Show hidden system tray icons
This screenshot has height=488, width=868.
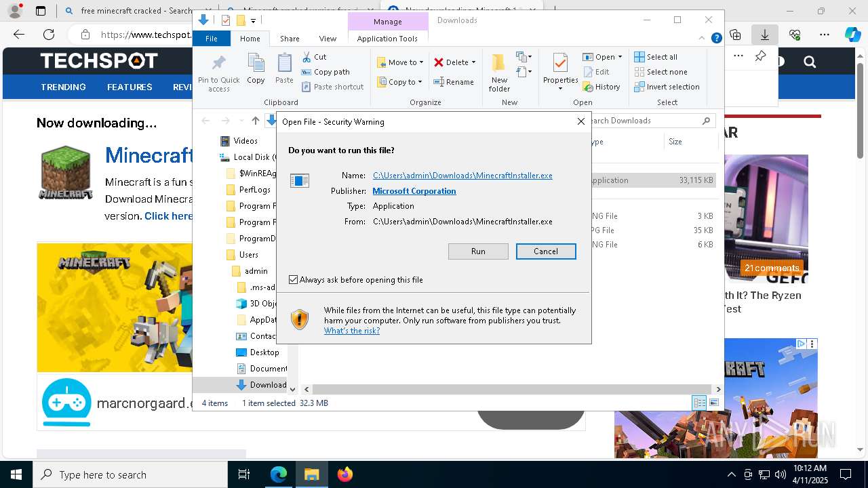[731, 474]
